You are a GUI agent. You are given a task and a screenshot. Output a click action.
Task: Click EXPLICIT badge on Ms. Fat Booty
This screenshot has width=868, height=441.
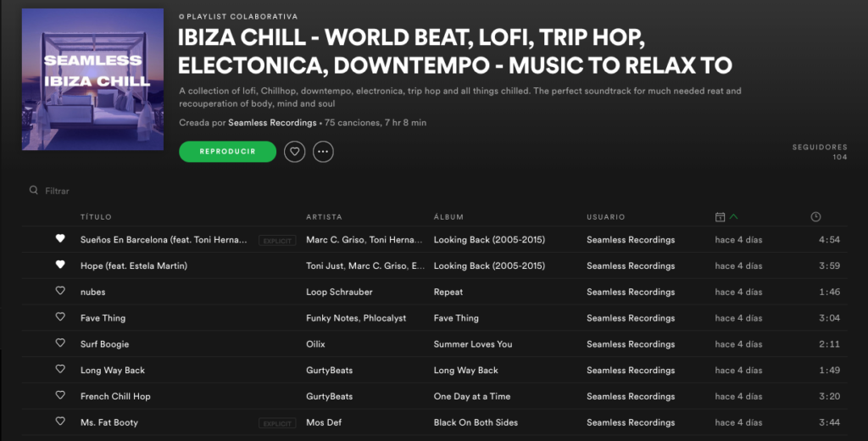[x=277, y=423]
